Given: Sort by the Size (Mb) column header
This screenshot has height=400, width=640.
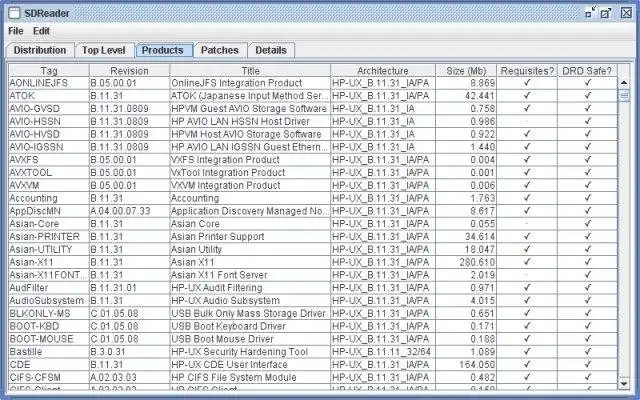Looking at the screenshot, I should coord(466,71).
